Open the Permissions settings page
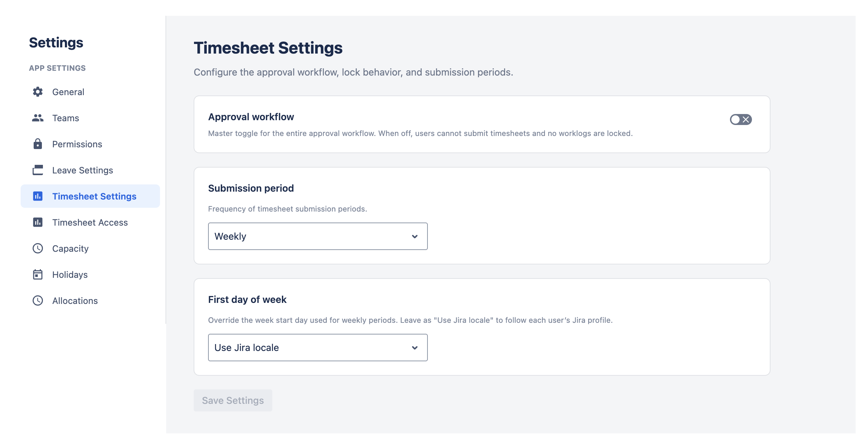The image size is (868, 443). [x=77, y=144]
